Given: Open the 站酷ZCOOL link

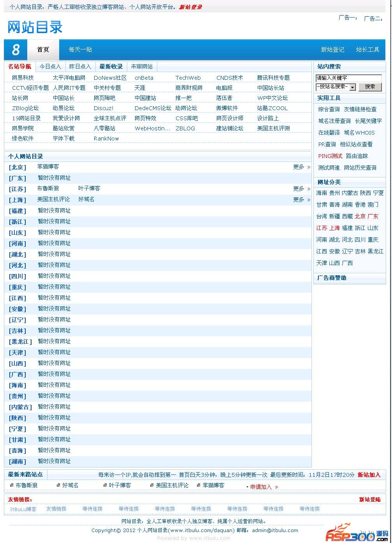Looking at the screenshot, I should [272, 108].
